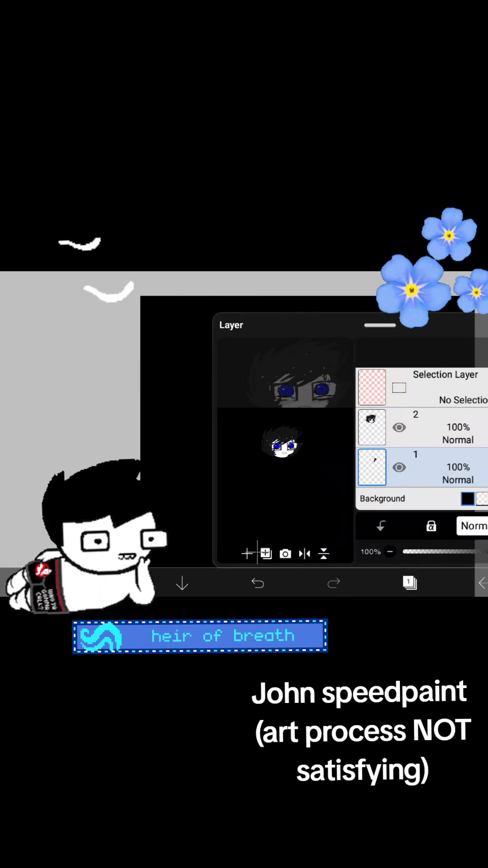Tap the zoomed canvas preview of the face
The height and width of the screenshot is (868, 488).
(x=285, y=373)
